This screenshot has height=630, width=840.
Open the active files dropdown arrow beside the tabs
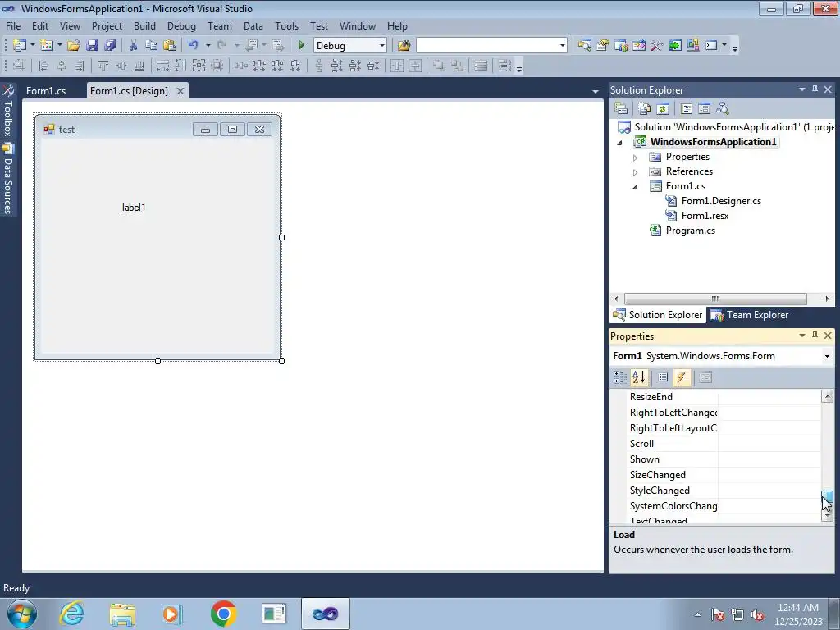pos(596,92)
